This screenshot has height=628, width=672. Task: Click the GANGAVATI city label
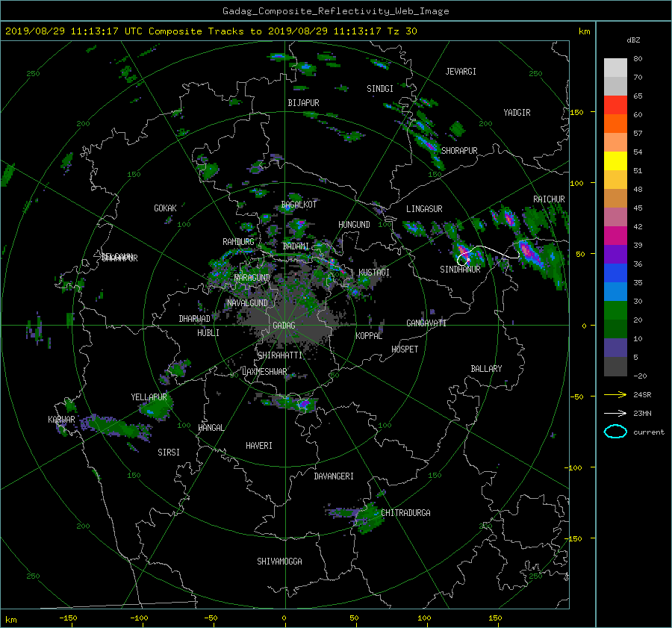[426, 323]
